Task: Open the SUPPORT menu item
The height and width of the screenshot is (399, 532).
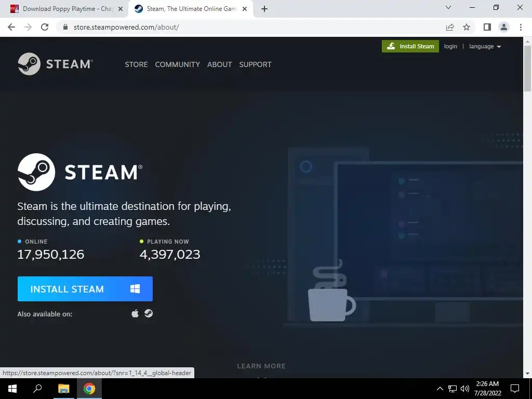Action: [x=255, y=64]
